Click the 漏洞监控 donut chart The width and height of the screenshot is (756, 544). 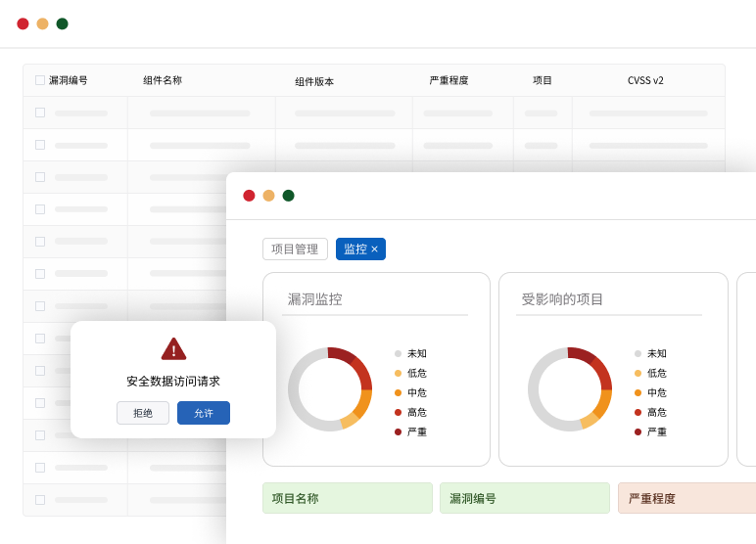click(x=330, y=388)
